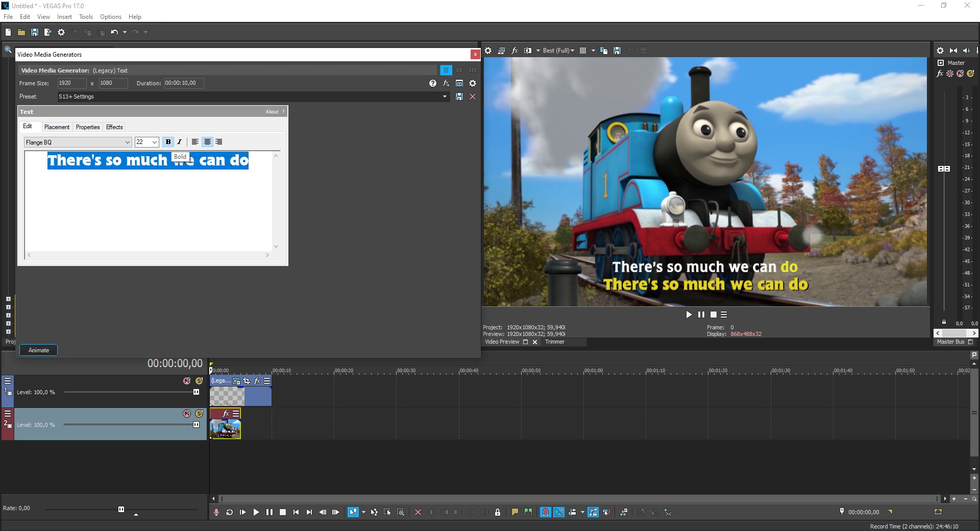Open the search icon in the left panel
The width and height of the screenshot is (980, 531).
pos(8,50)
